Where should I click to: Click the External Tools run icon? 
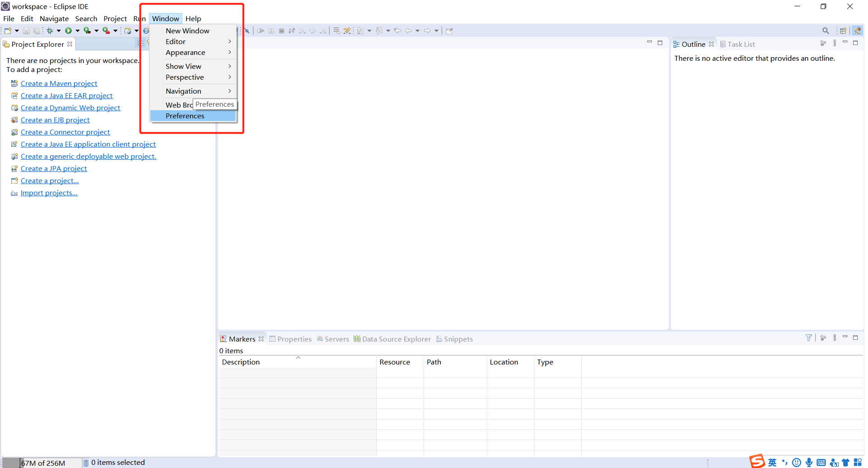tap(106, 31)
